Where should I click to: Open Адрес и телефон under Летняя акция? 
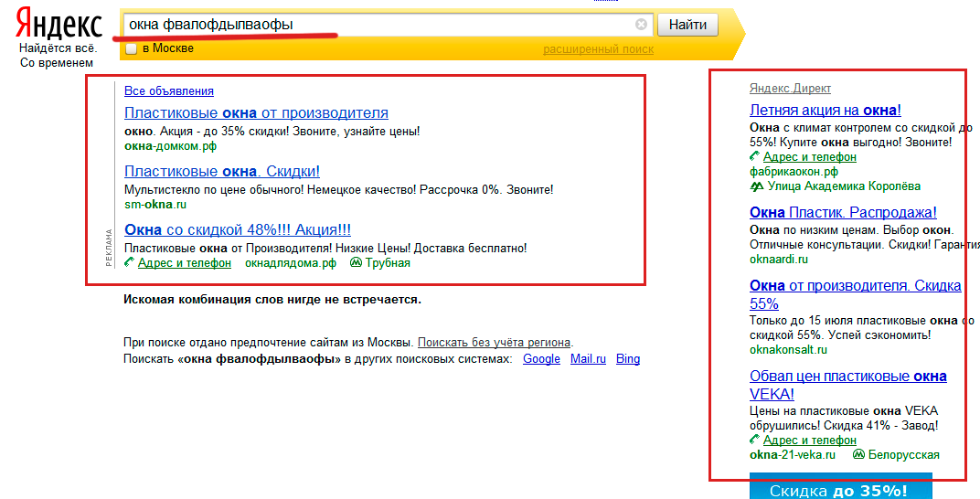point(809,157)
